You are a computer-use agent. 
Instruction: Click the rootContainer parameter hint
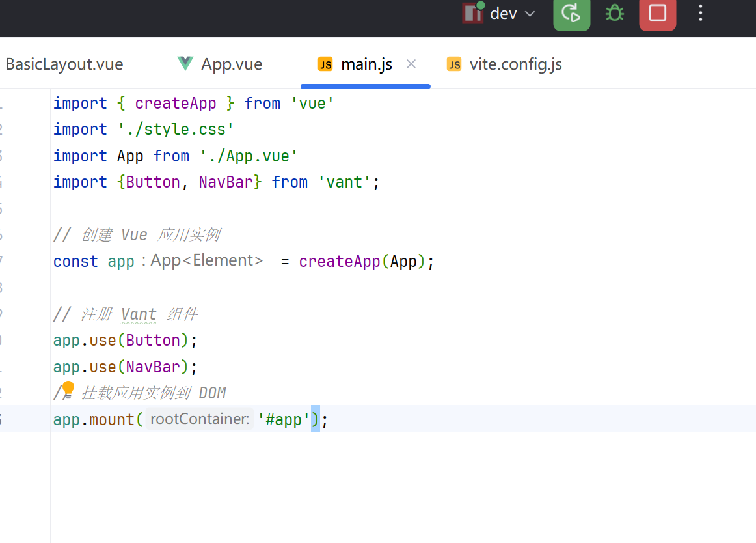pos(200,419)
